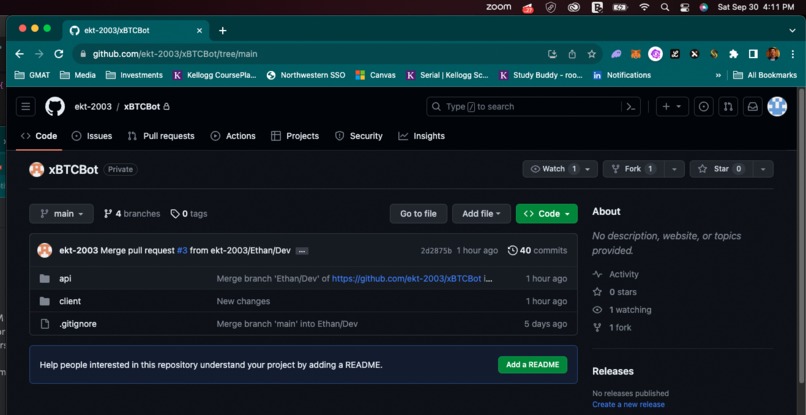Go back in browser history

[x=20, y=54]
